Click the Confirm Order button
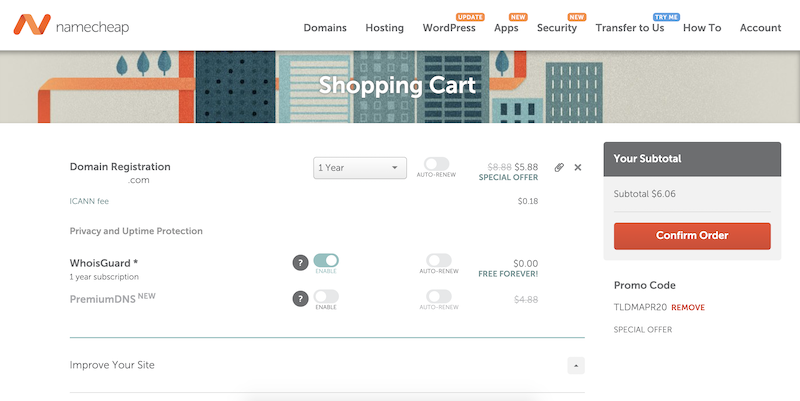Viewport: 800px width, 401px height. [x=692, y=236]
